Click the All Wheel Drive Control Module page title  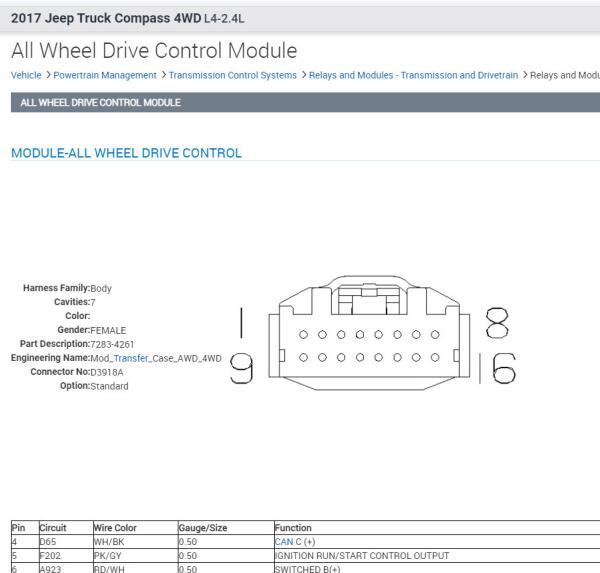tap(154, 51)
